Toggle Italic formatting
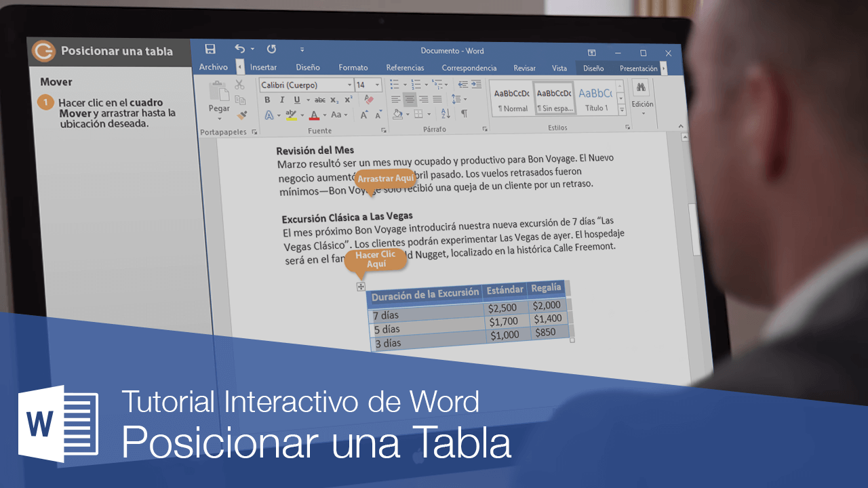The image size is (868, 488). pos(282,100)
